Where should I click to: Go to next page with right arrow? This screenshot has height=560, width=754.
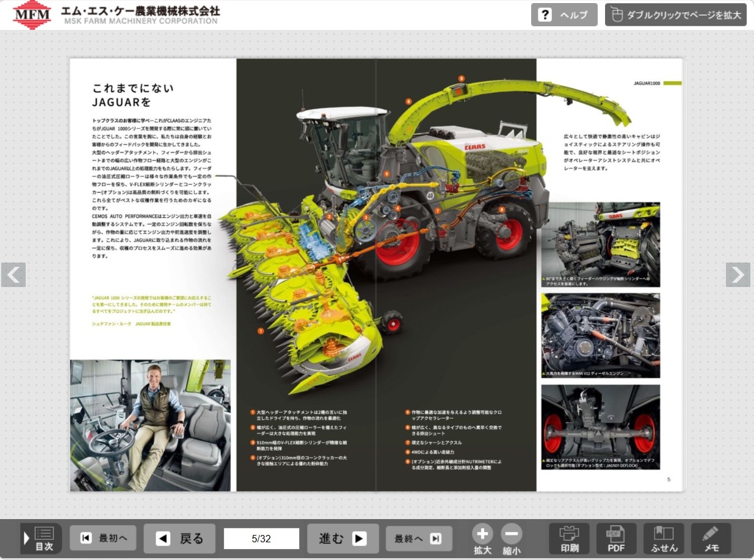pos(738,275)
